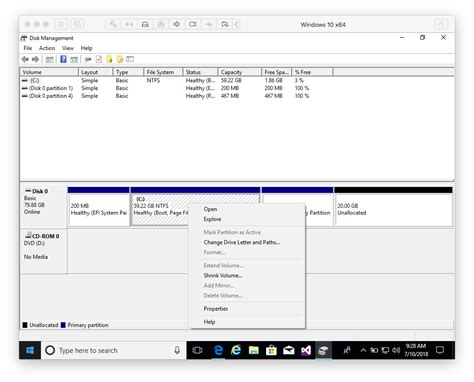The image size is (474, 382).
Task: Select Shrink Volume from context menu
Action: (x=248, y=275)
